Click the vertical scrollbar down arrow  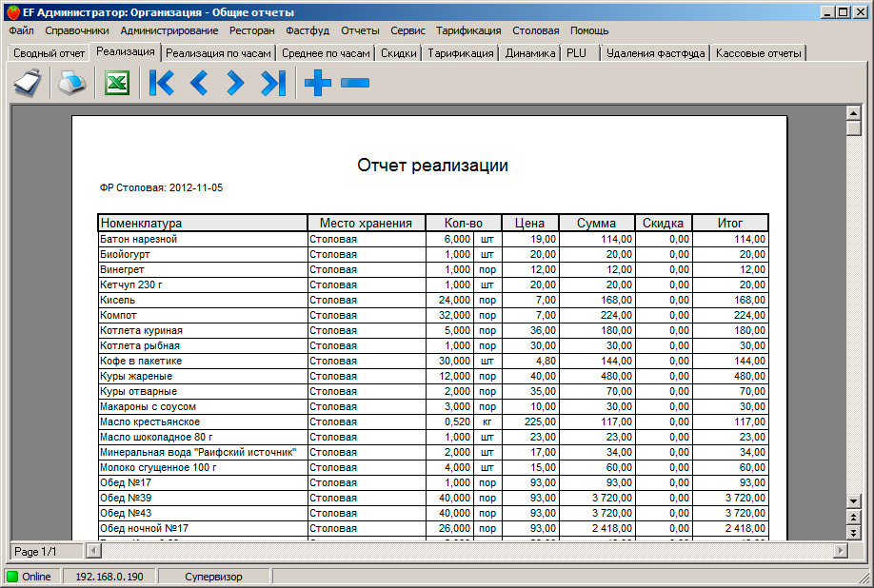(x=853, y=500)
